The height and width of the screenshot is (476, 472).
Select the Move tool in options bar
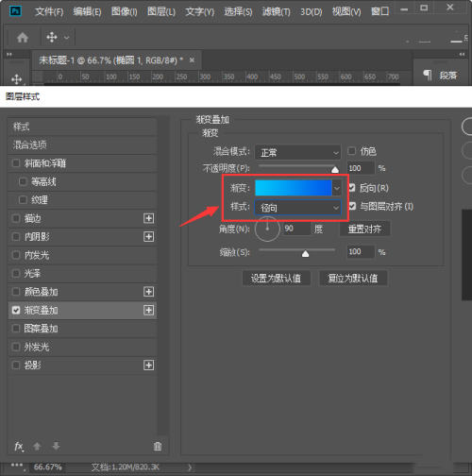(x=52, y=38)
